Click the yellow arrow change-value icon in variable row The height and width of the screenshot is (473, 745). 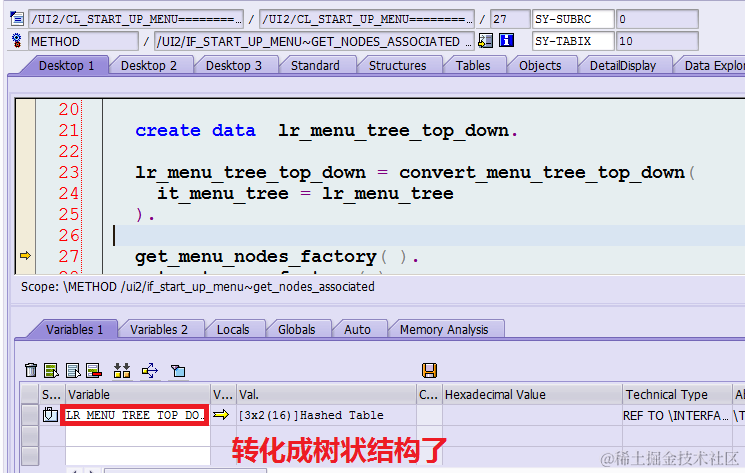221,415
